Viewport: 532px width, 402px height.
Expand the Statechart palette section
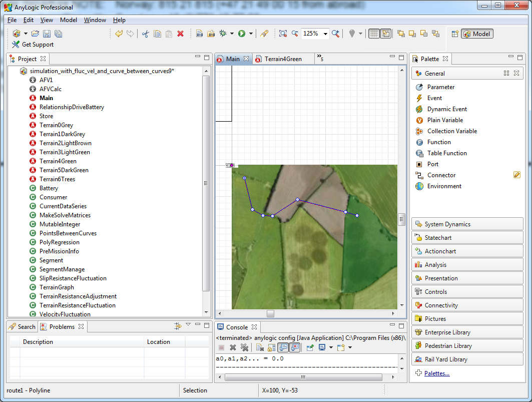pyautogui.click(x=467, y=238)
